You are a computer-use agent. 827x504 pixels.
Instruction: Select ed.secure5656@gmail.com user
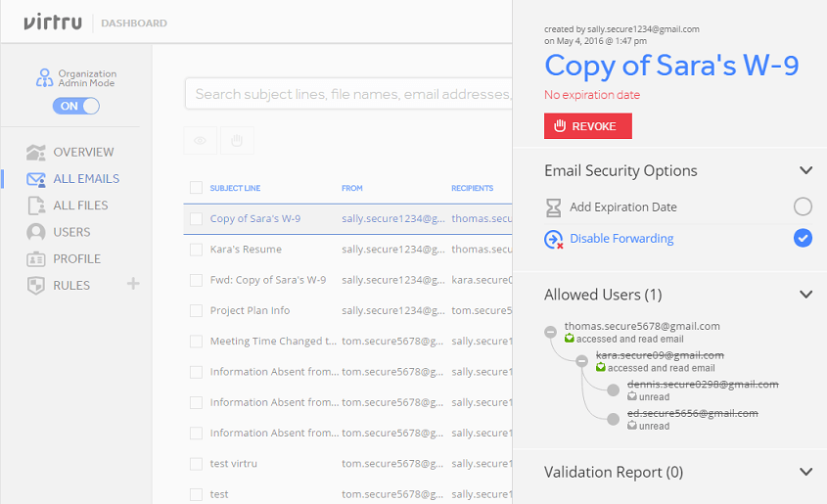coord(693,413)
